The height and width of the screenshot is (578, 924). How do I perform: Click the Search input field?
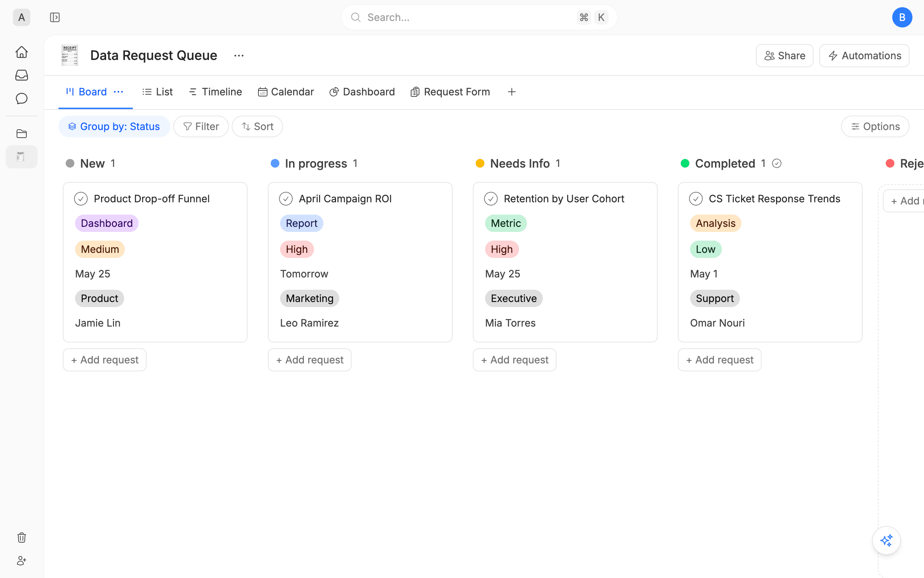479,17
